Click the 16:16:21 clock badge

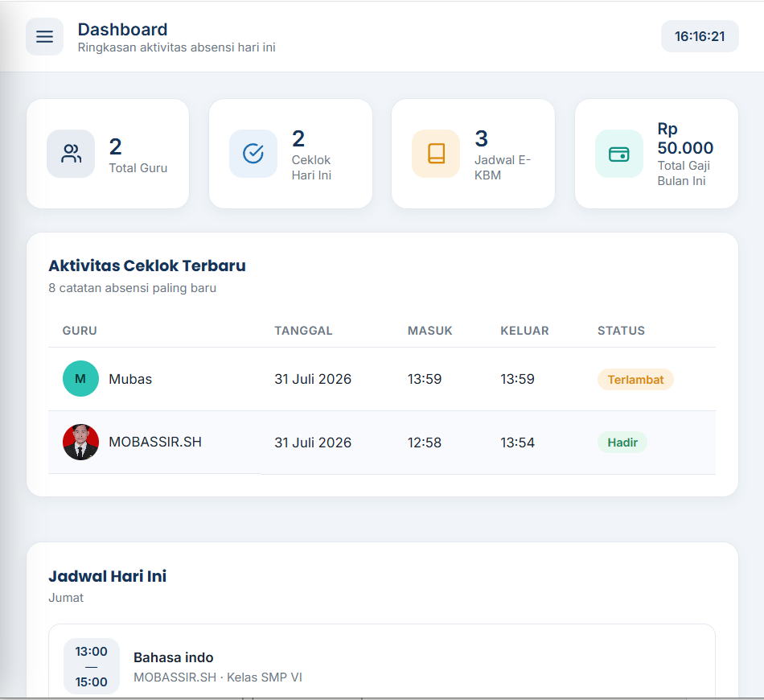click(x=700, y=36)
